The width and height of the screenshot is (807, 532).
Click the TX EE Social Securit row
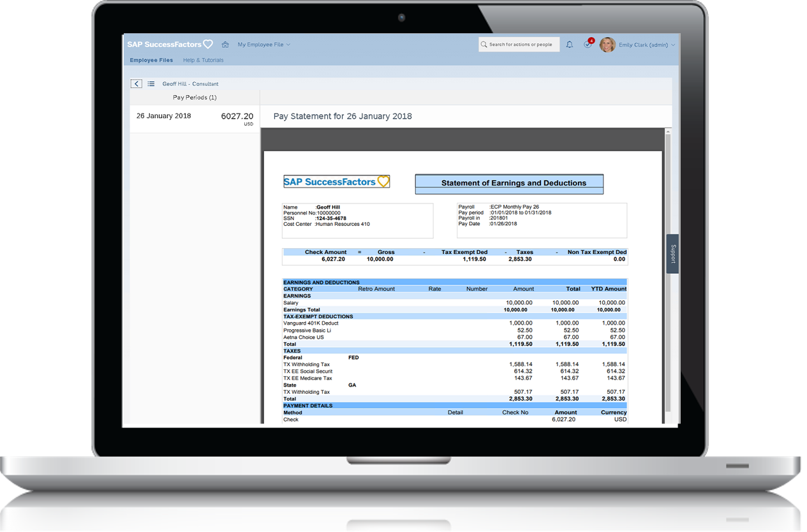click(454, 371)
